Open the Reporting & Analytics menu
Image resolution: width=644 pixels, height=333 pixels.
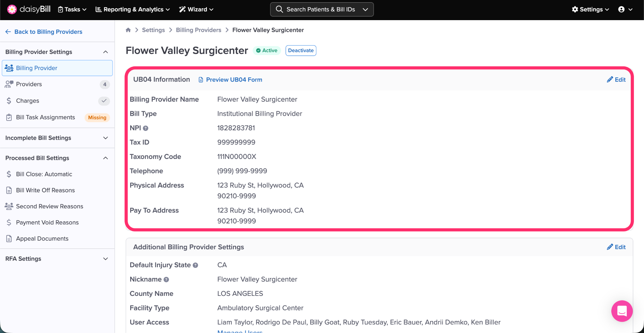pos(132,9)
